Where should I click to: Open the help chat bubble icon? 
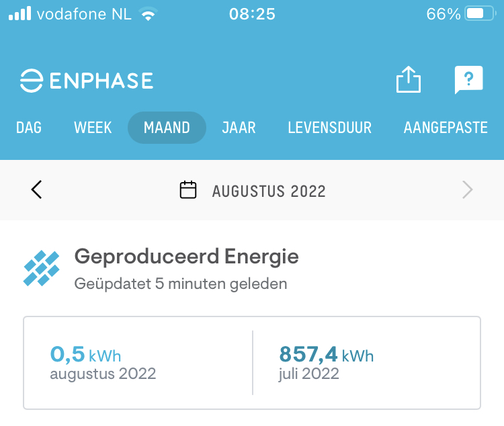[x=468, y=81]
